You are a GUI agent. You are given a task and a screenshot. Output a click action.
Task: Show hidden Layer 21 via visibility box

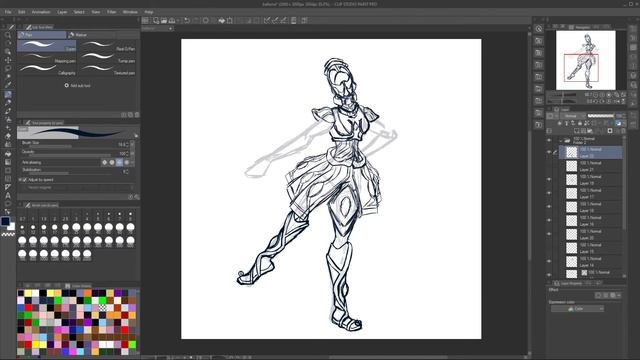(549, 166)
